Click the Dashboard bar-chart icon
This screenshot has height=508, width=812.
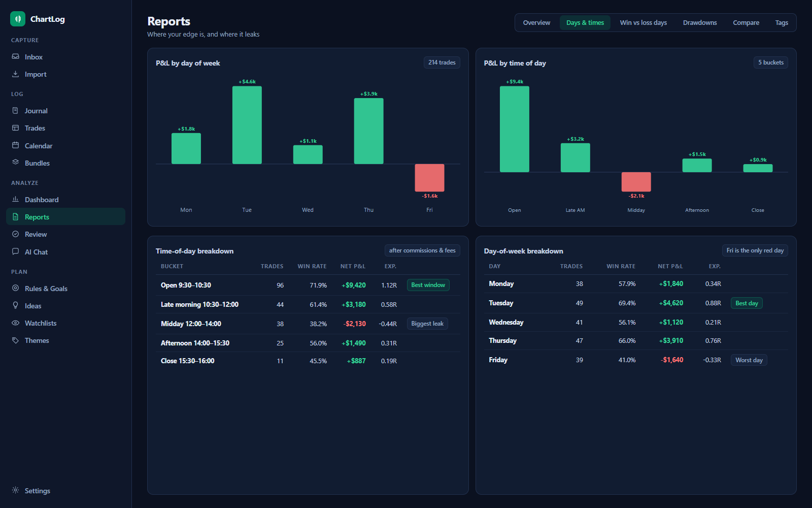coord(16,199)
